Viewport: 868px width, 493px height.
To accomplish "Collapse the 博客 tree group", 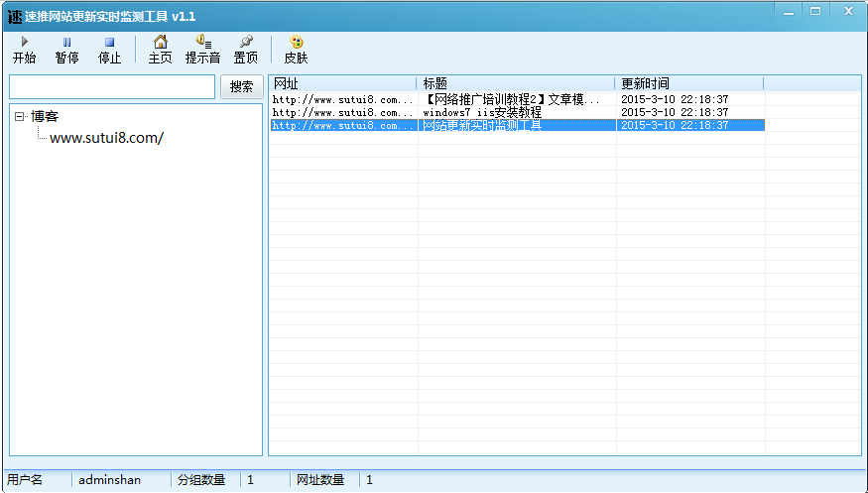I will point(20,116).
